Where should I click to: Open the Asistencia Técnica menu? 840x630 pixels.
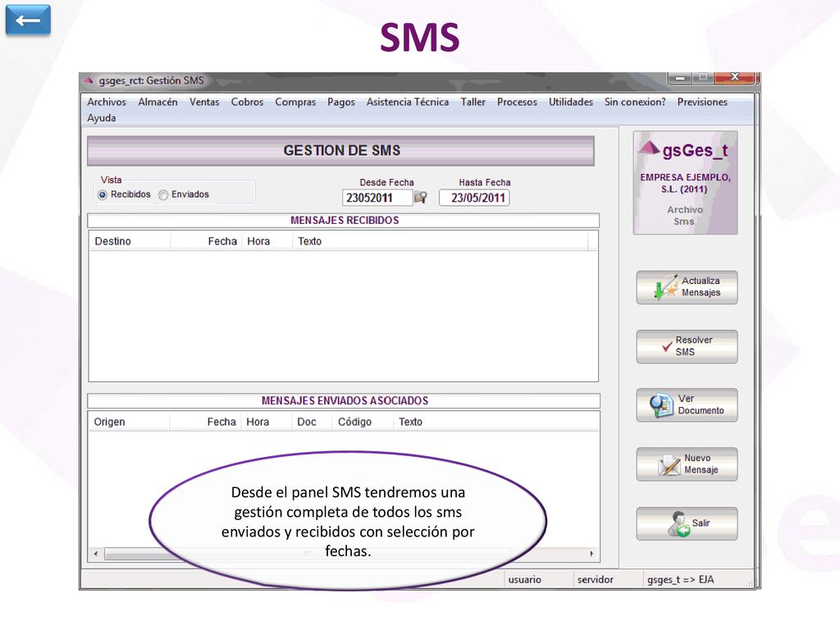(408, 102)
